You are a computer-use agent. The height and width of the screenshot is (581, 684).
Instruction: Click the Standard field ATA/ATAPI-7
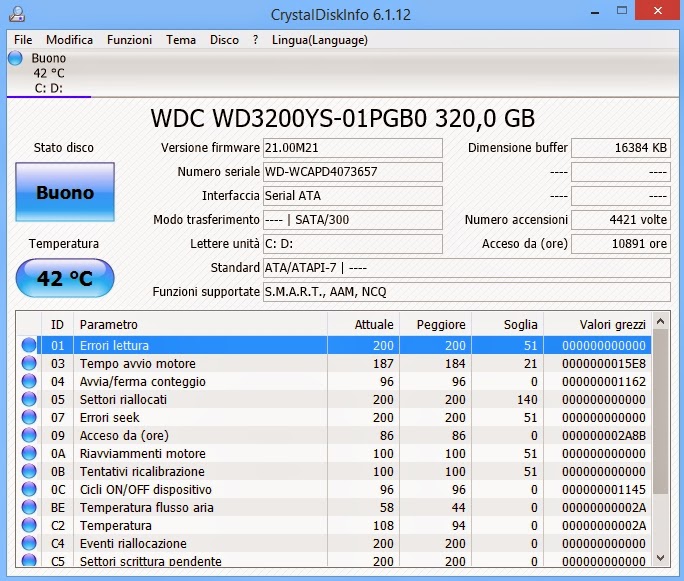(467, 268)
